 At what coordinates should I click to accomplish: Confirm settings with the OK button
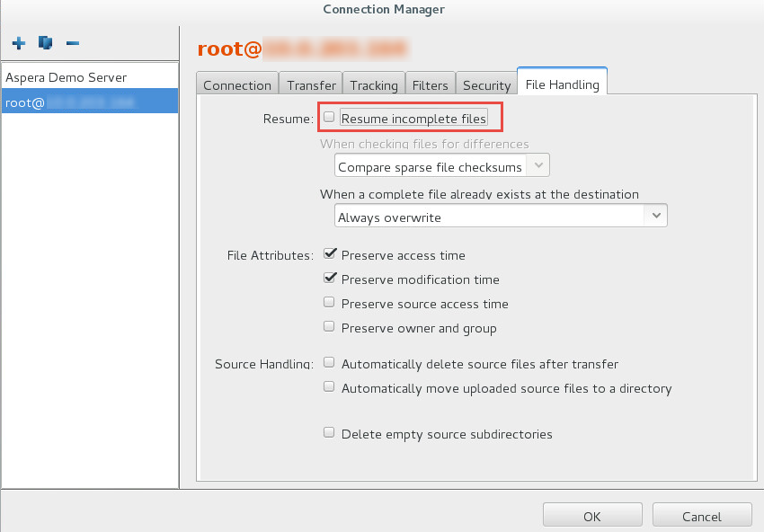[591, 514]
